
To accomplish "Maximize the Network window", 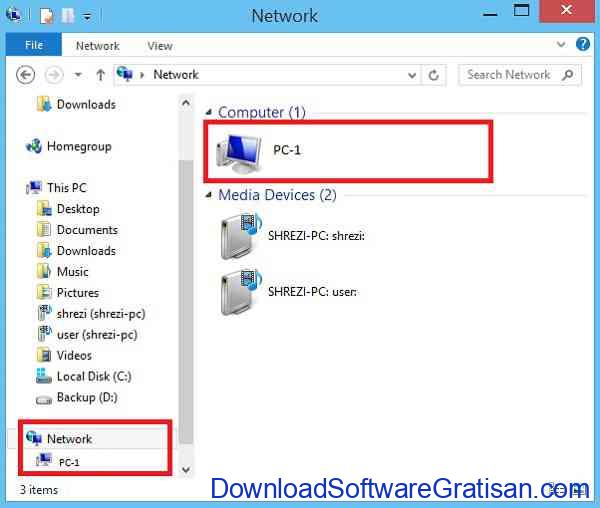I will [521, 10].
